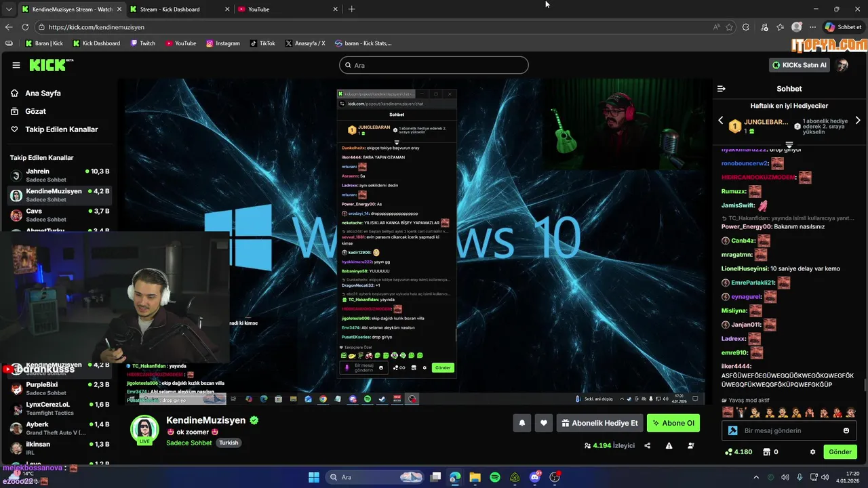Open OBS Studio from taskbar
Screen dimensions: 868x488
tap(555, 477)
